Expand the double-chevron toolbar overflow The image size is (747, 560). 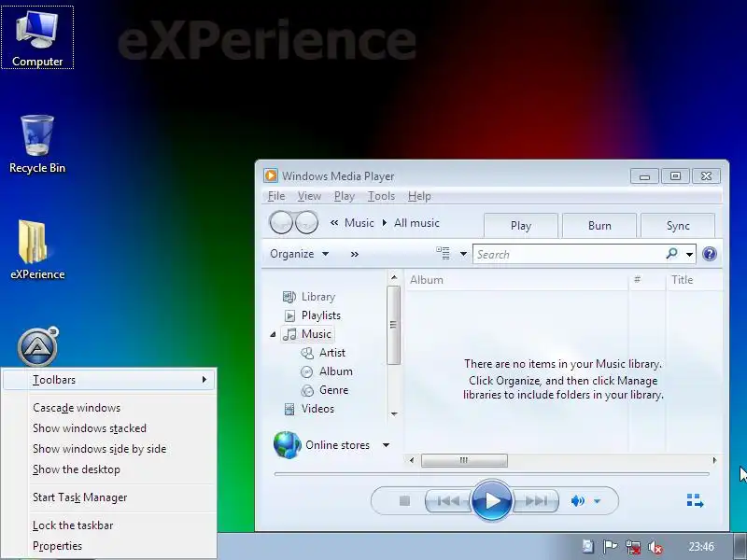point(355,254)
